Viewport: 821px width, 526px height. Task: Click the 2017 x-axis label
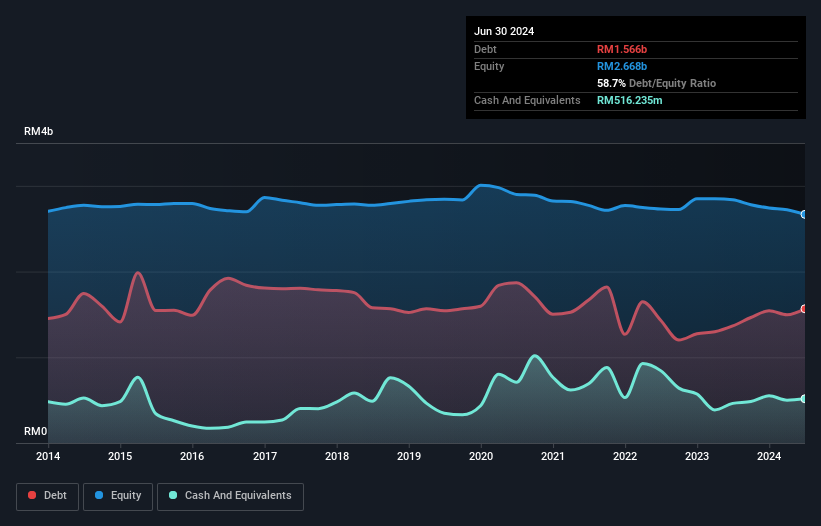pyautogui.click(x=265, y=456)
